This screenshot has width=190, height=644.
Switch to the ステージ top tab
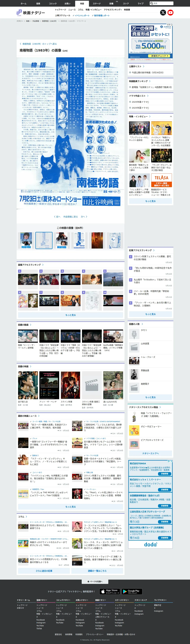pyautogui.click(x=97, y=4)
